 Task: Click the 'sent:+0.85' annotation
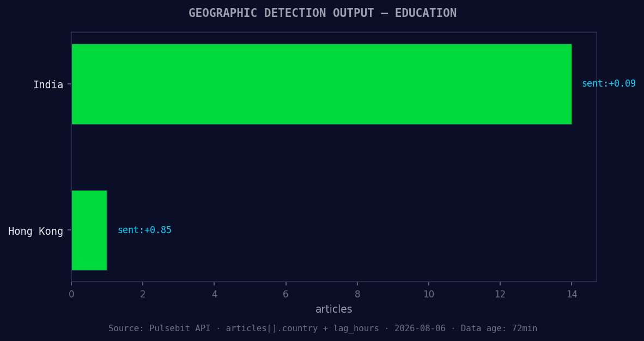[x=144, y=230]
